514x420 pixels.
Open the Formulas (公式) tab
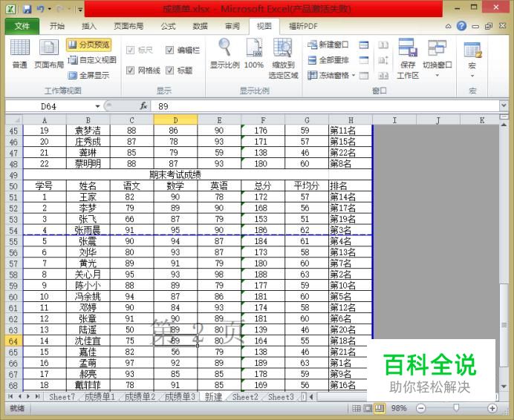coord(169,26)
